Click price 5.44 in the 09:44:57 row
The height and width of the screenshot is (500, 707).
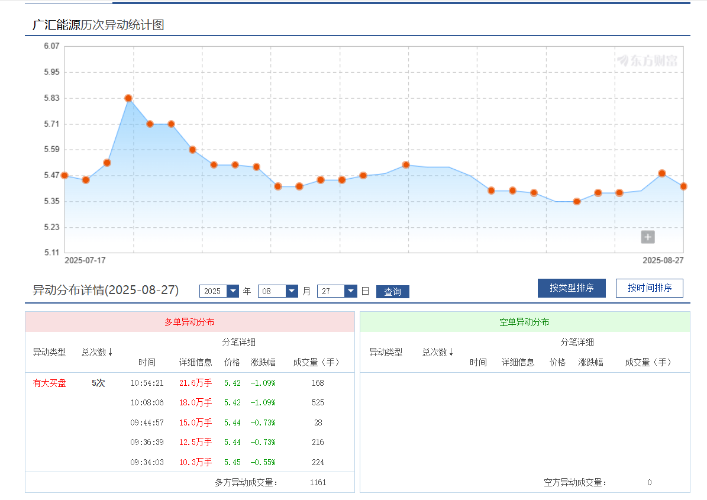click(232, 422)
